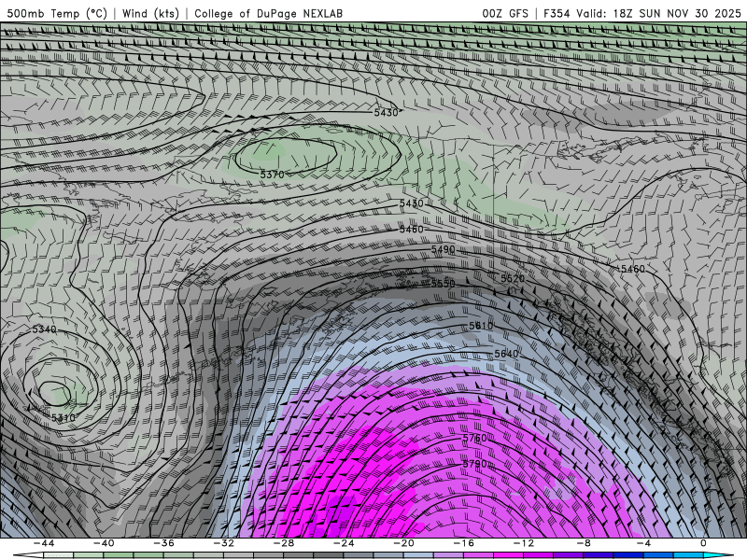Click the 5520 contour label

(x=513, y=278)
